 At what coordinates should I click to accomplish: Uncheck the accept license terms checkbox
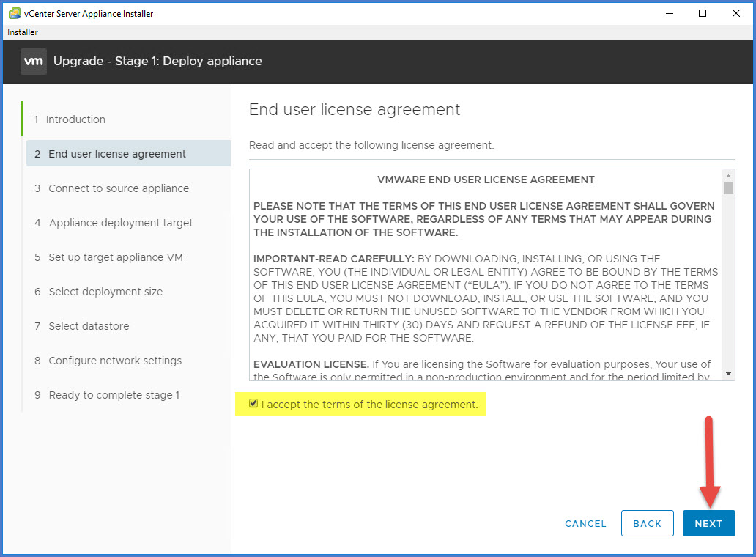pyautogui.click(x=253, y=404)
